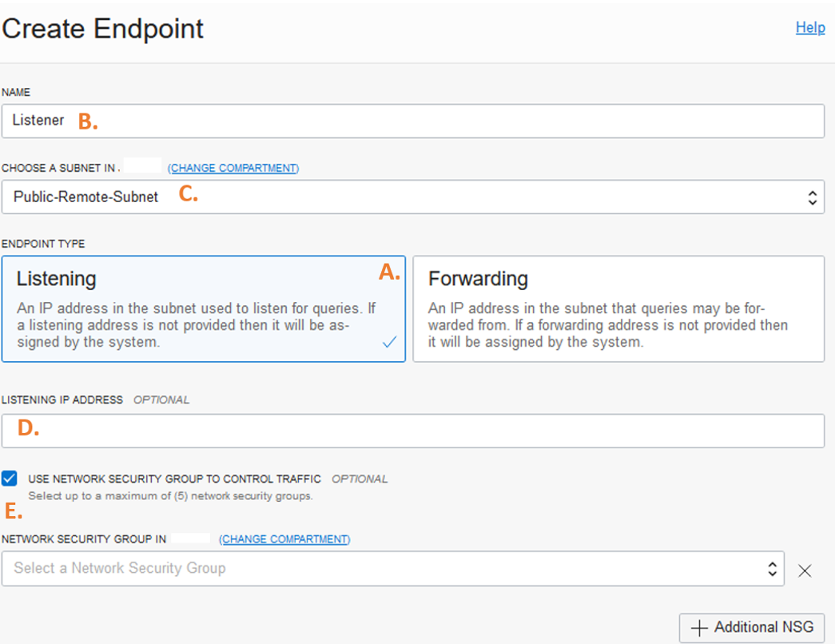The width and height of the screenshot is (835, 644).
Task: Click the plus icon on Additional NSG
Action: [698, 628]
